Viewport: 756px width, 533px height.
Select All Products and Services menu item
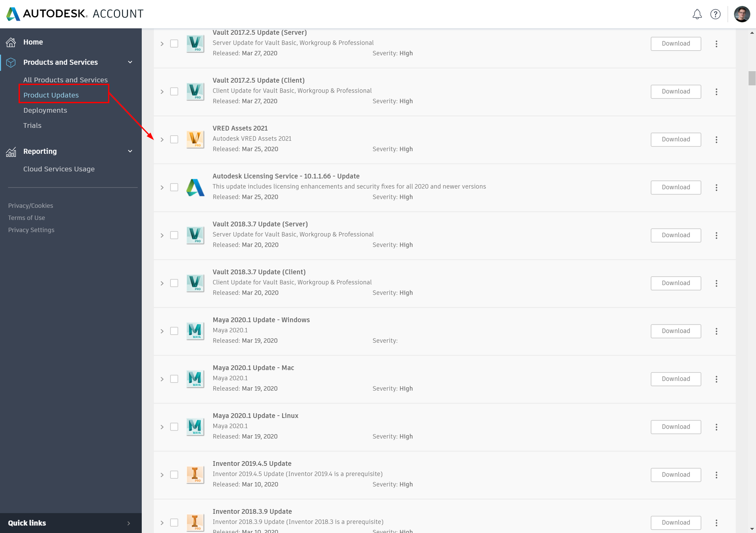[65, 80]
